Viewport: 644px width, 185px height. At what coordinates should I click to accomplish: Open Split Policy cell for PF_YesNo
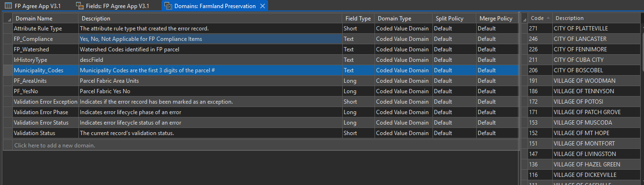click(454, 91)
